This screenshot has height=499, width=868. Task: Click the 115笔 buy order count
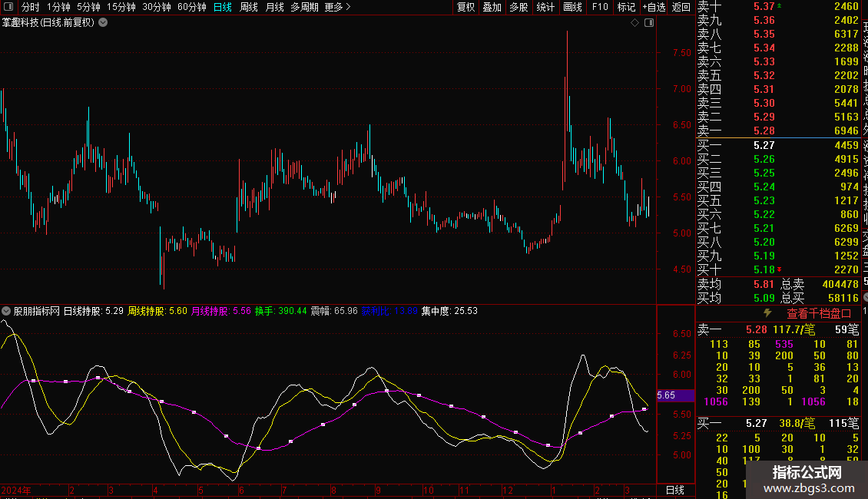point(843,423)
